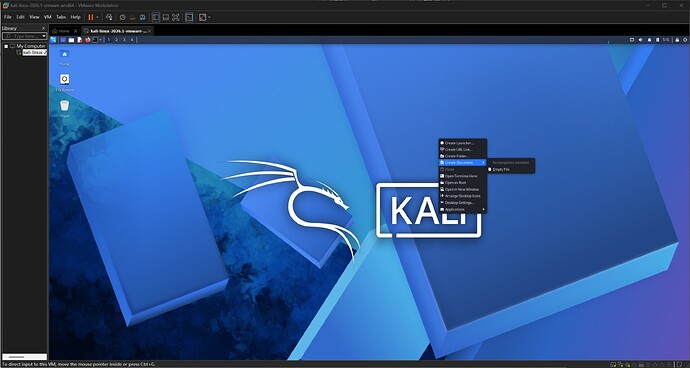Click the stretch guest display icon
Viewport: 690px width, 368px height.
point(202,17)
